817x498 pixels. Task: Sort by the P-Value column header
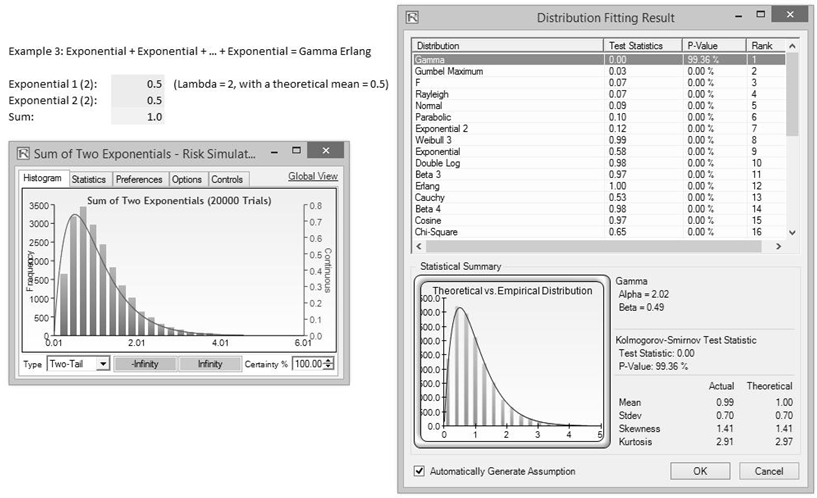[714, 46]
